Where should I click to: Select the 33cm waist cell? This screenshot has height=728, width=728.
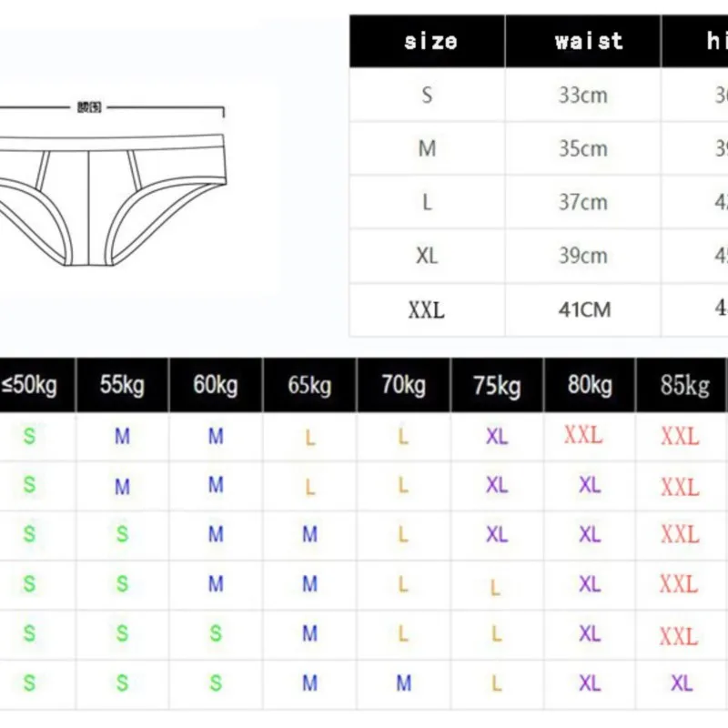tap(583, 96)
